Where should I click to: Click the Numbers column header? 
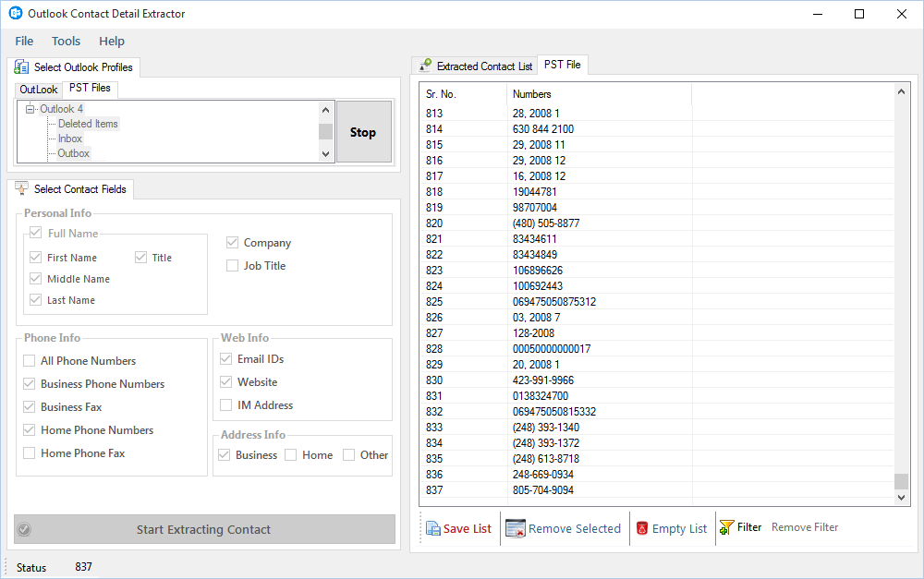pyautogui.click(x=600, y=94)
